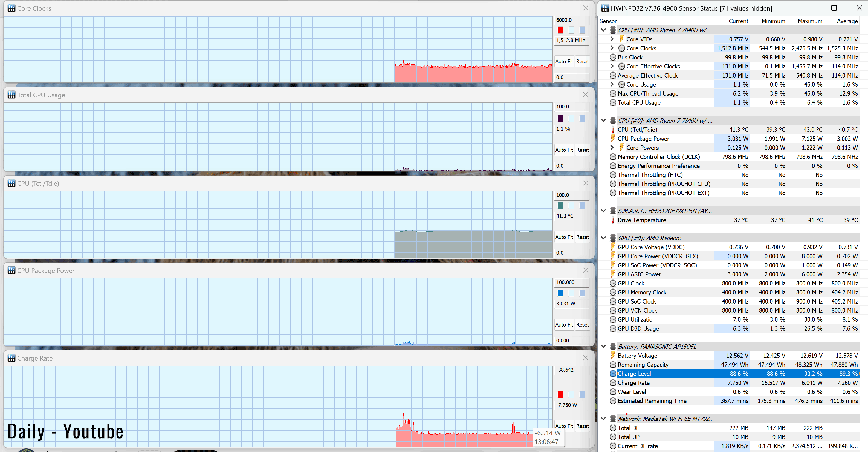Screen dimensions: 868x452
Task: Click Reset in Core Clocks graph
Action: (x=582, y=61)
